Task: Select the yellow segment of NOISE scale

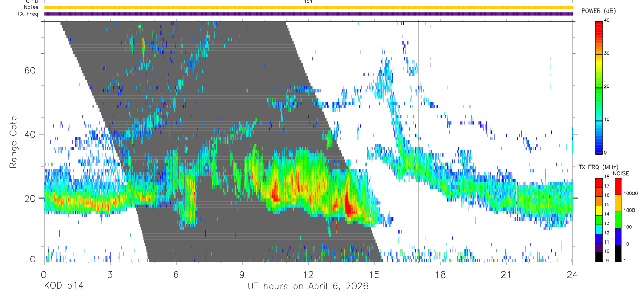Action: (618, 203)
